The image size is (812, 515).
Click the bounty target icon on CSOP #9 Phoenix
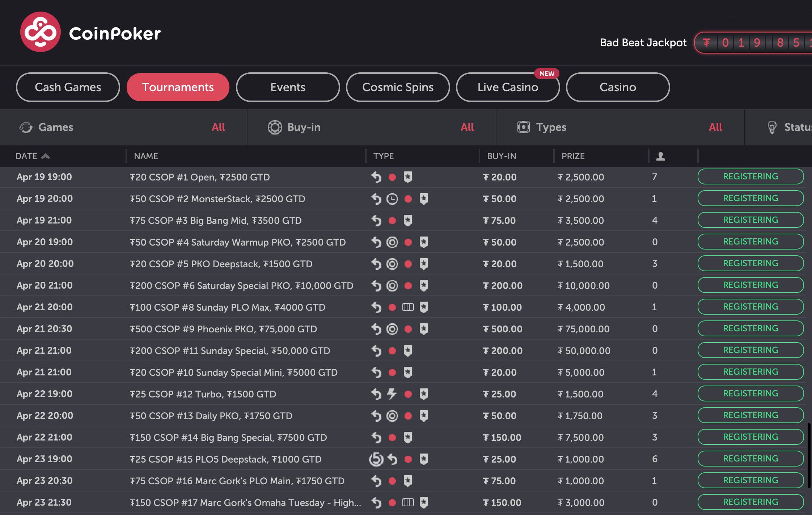point(392,329)
